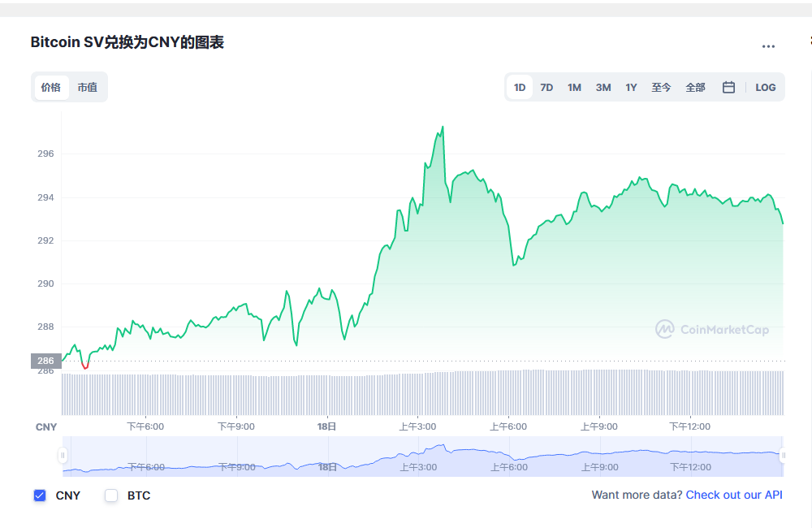The height and width of the screenshot is (528, 812).
Task: Click the 下午6:00 x-axis time label
Action: [145, 426]
